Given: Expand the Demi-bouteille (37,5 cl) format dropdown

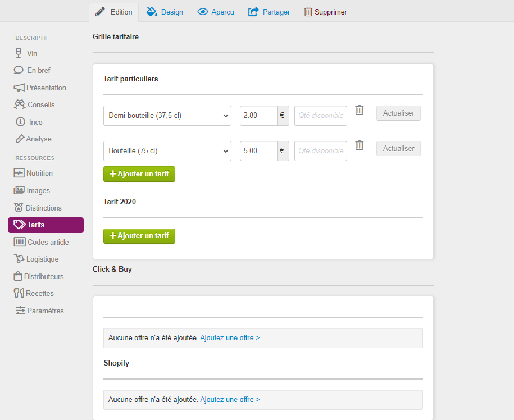Looking at the screenshot, I should click(x=167, y=116).
